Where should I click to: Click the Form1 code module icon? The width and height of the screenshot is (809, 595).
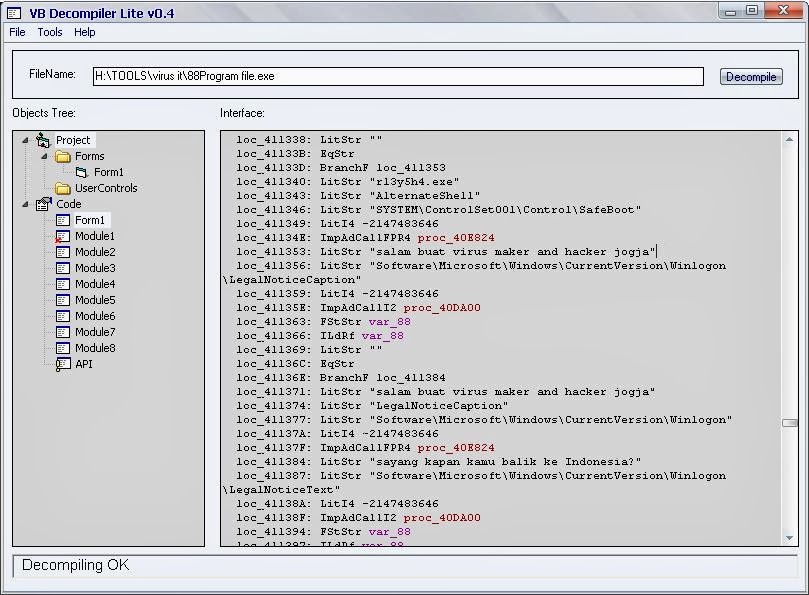[x=62, y=220]
